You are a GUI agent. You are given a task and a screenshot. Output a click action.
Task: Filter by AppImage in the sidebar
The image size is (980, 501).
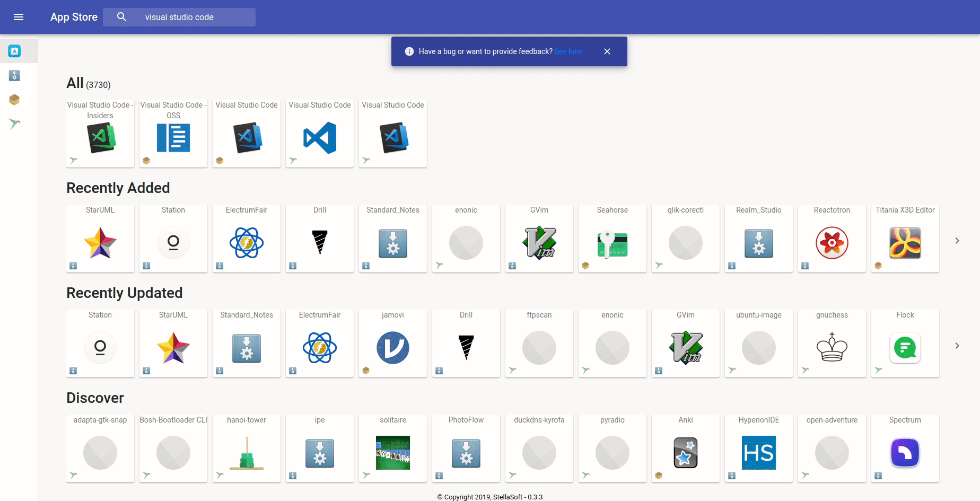(14, 76)
